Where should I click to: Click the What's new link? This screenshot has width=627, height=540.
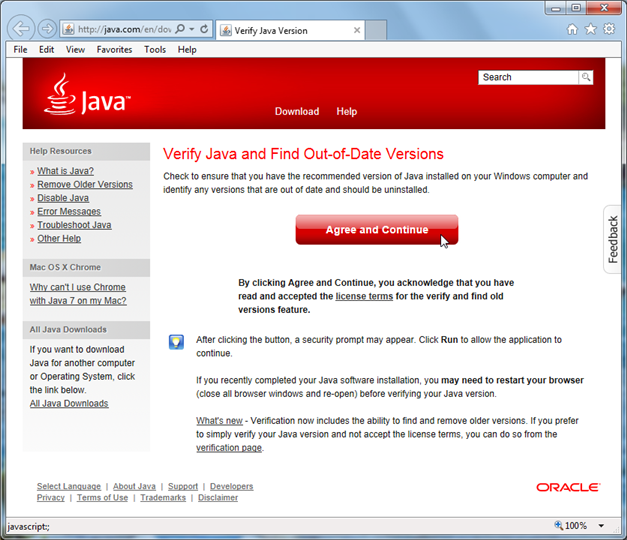[x=219, y=421]
